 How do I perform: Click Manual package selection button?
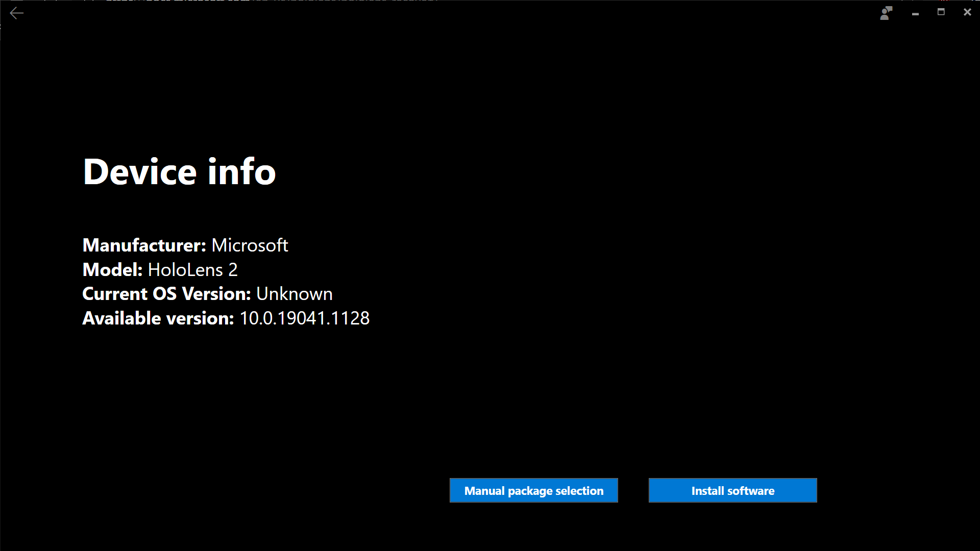[x=534, y=490]
